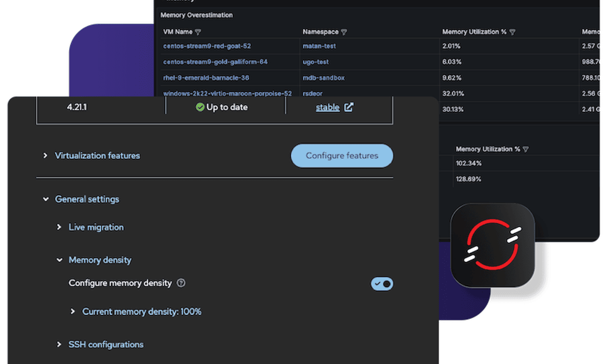This screenshot has width=607, height=364.
Task: Open the rsdeor namespace
Action: coord(313,94)
